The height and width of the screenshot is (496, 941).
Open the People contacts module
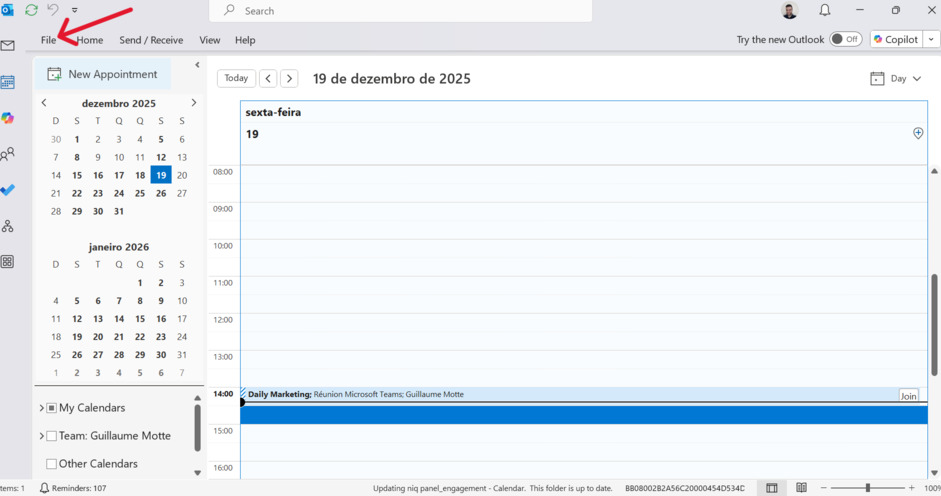(x=7, y=154)
